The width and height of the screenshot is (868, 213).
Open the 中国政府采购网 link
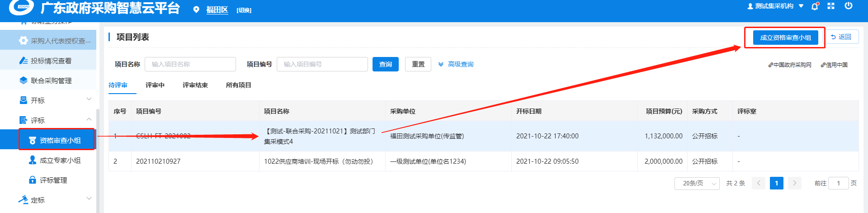[790, 65]
